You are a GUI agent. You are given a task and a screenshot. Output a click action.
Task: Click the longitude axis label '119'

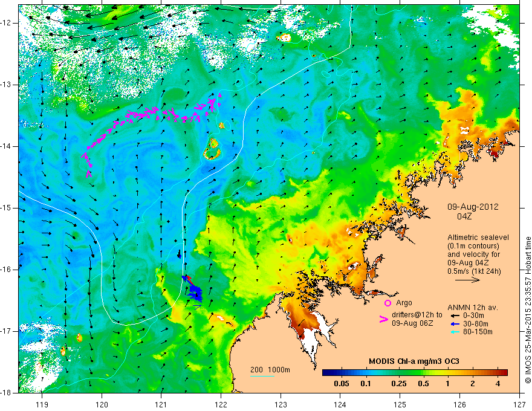pos(42,404)
